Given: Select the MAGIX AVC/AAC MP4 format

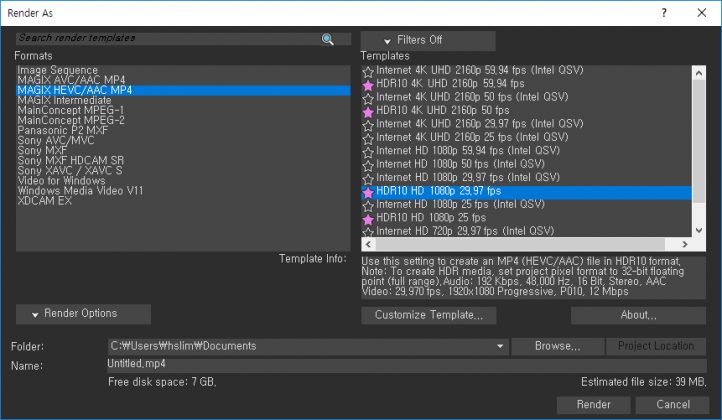Looking at the screenshot, I should click(x=183, y=80).
